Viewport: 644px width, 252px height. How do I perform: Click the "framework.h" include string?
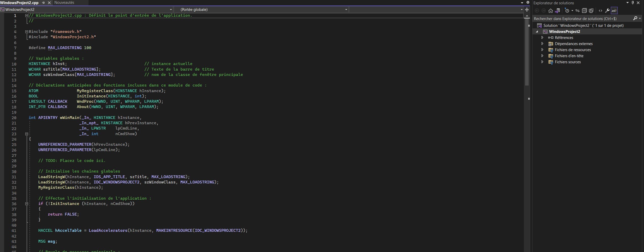(x=66, y=32)
